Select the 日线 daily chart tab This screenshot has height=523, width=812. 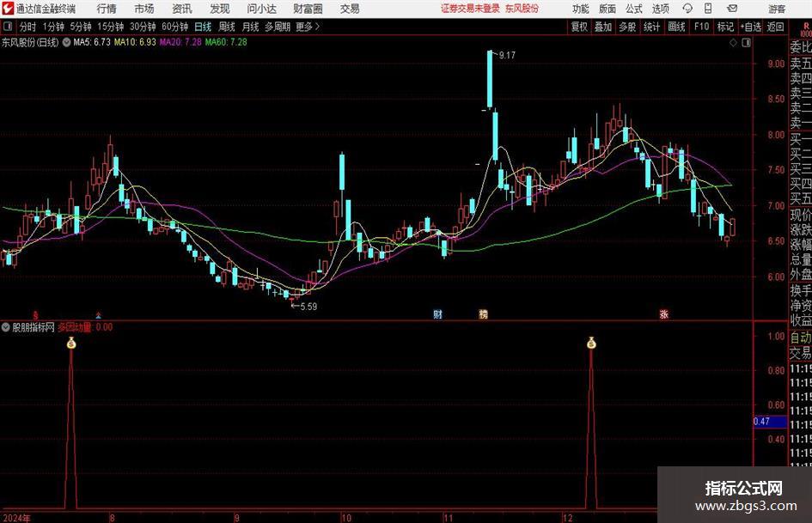pyautogui.click(x=203, y=27)
